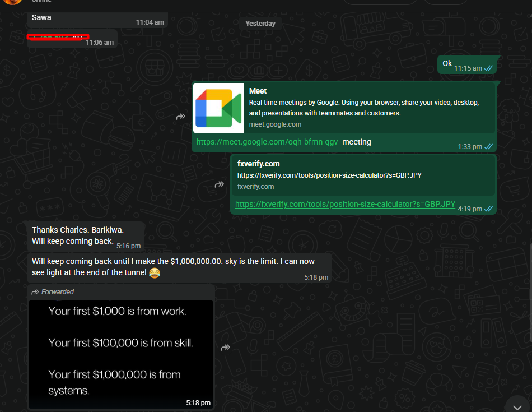532x412 pixels.
Task: Click the Meet link preview title
Action: 258,91
